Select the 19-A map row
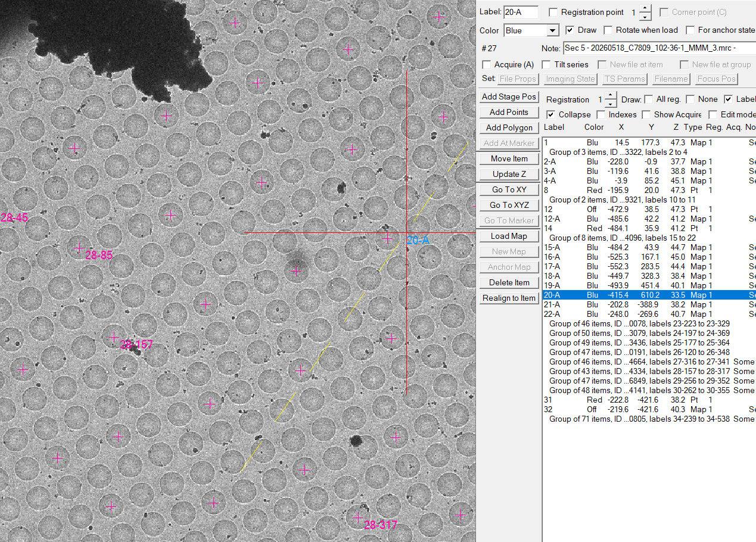The height and width of the screenshot is (542, 756). click(x=649, y=285)
